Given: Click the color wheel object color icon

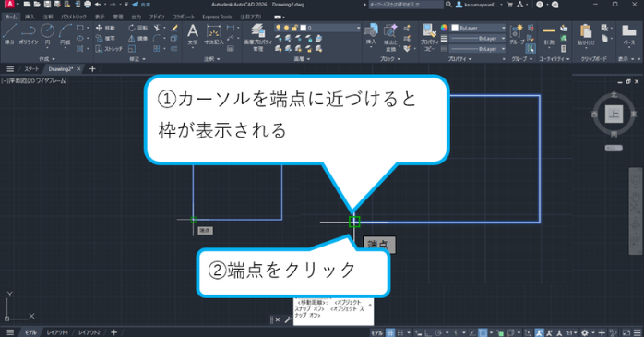Looking at the screenshot, I should (x=444, y=28).
